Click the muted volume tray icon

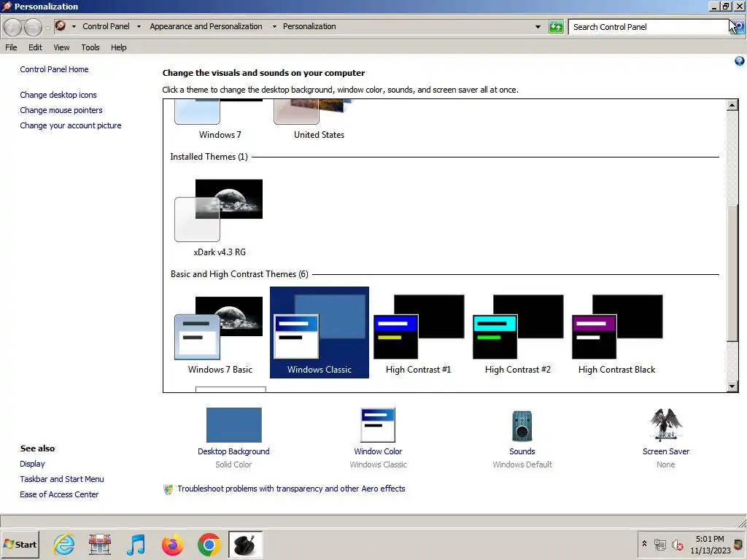pyautogui.click(x=678, y=545)
